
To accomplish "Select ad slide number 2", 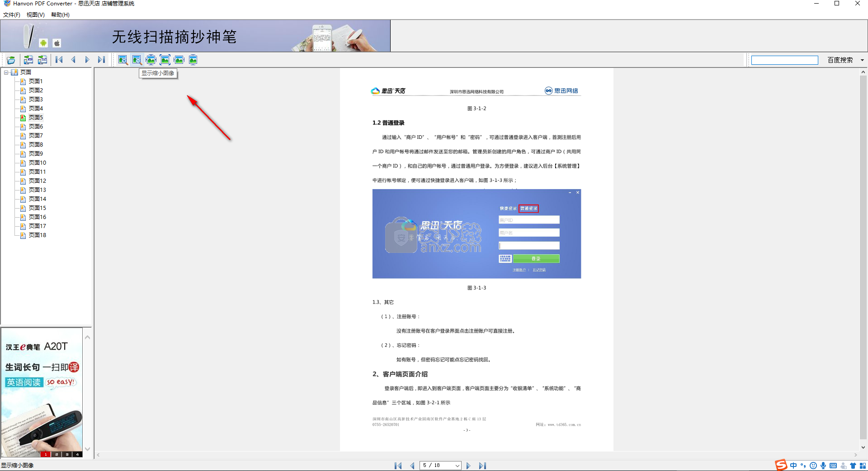I will point(56,454).
